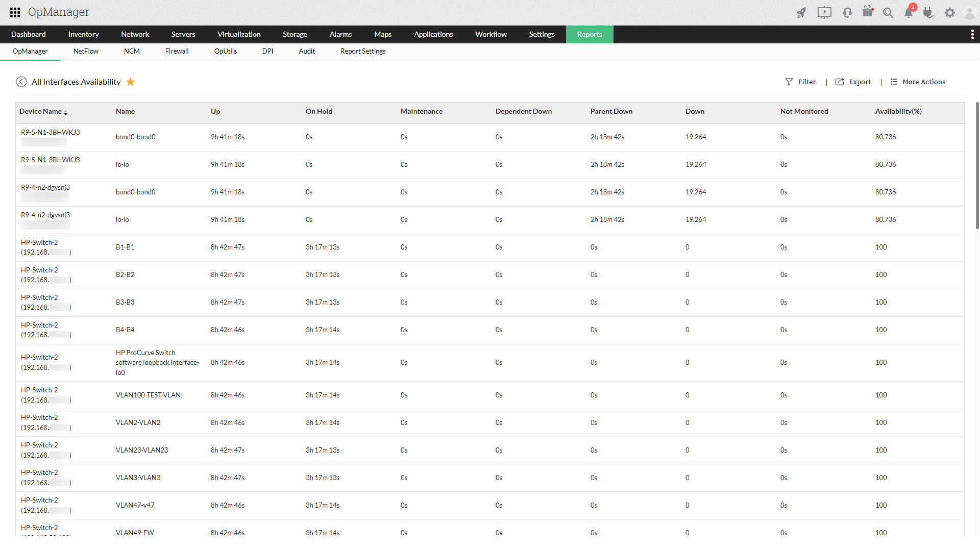Select device R9-5-N1-3BHWKJ3
Image resolution: width=980 pixels, height=551 pixels.
point(50,132)
